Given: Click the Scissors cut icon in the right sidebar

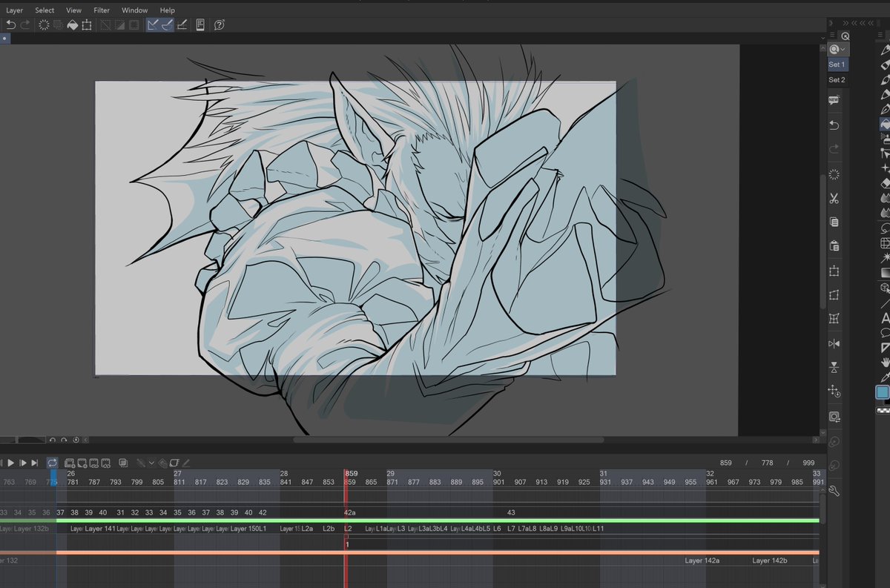Looking at the screenshot, I should 835,198.
